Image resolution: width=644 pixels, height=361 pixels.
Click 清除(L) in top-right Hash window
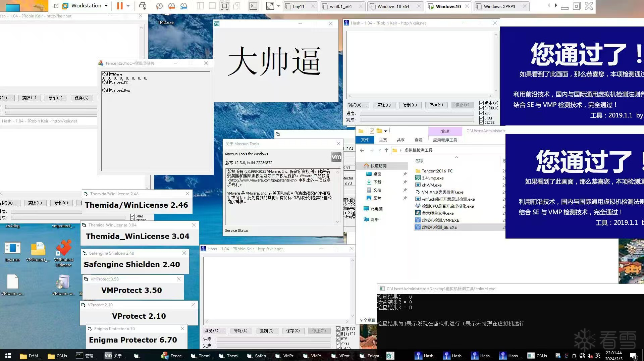click(x=384, y=105)
